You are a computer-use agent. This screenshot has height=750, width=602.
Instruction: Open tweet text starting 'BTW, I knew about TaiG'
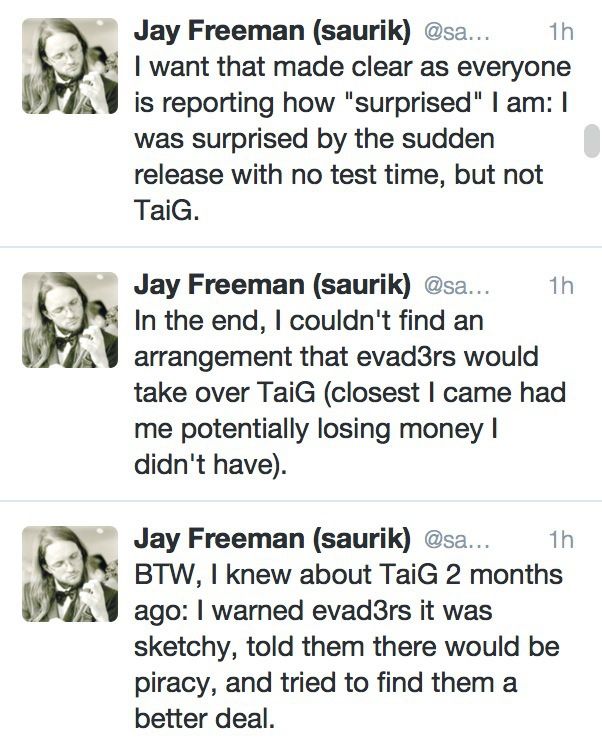(348, 647)
